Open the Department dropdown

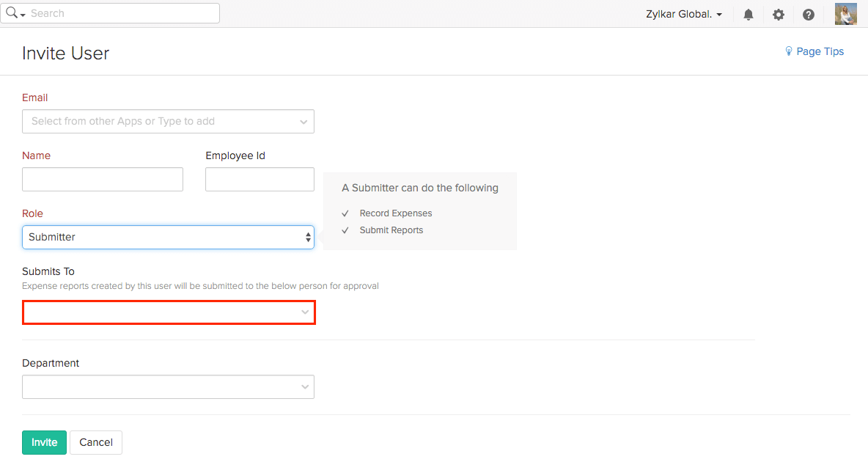point(168,386)
